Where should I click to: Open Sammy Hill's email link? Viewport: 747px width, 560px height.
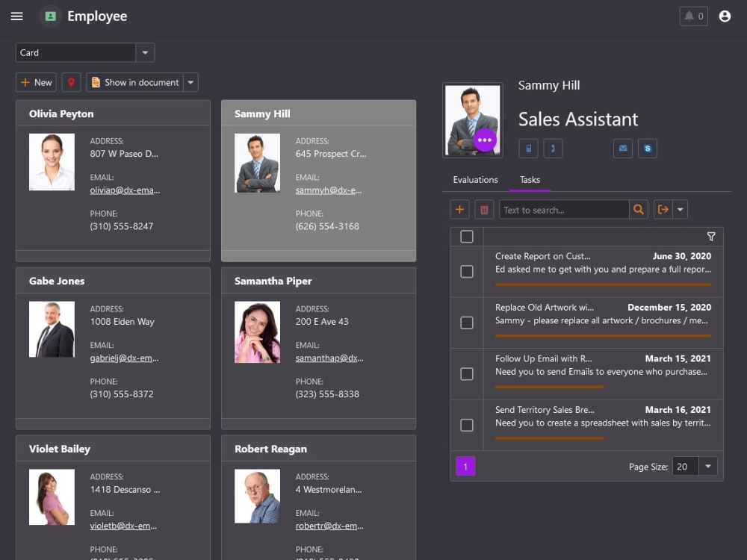329,190
